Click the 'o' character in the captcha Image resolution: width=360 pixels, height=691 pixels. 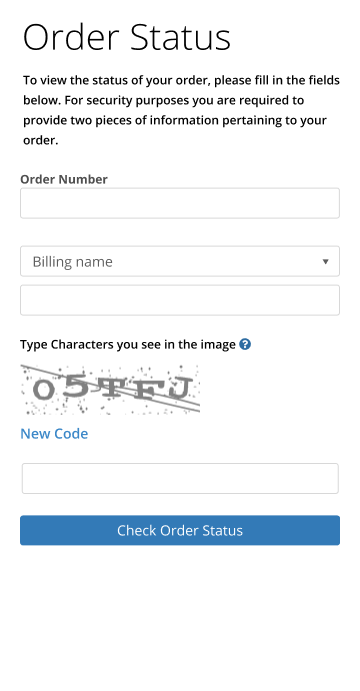[43, 390]
